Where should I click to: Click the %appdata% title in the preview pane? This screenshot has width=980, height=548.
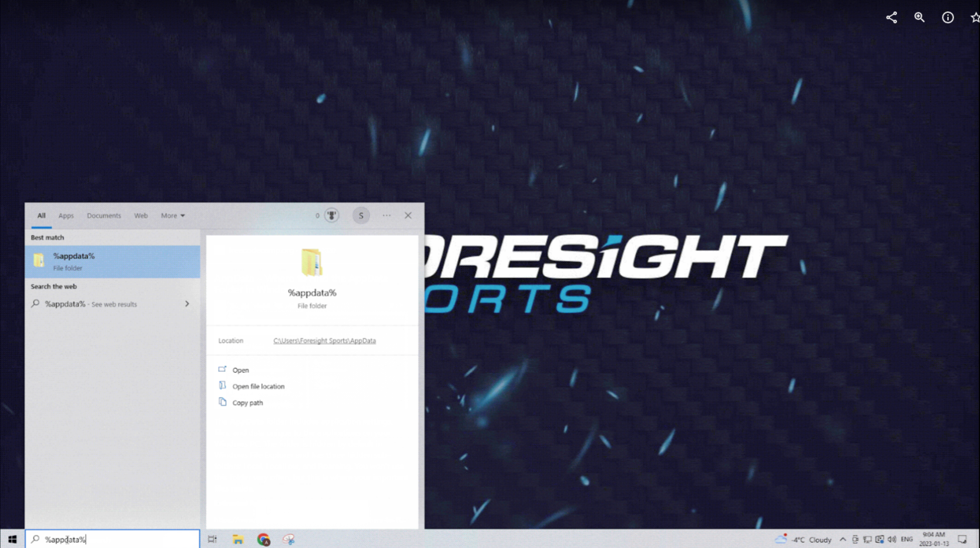click(x=312, y=293)
